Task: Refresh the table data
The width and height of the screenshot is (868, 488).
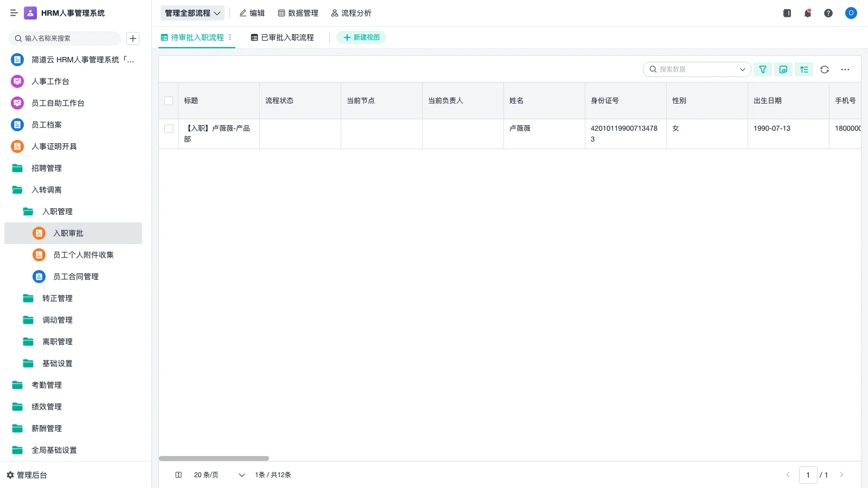Action: pyautogui.click(x=825, y=69)
